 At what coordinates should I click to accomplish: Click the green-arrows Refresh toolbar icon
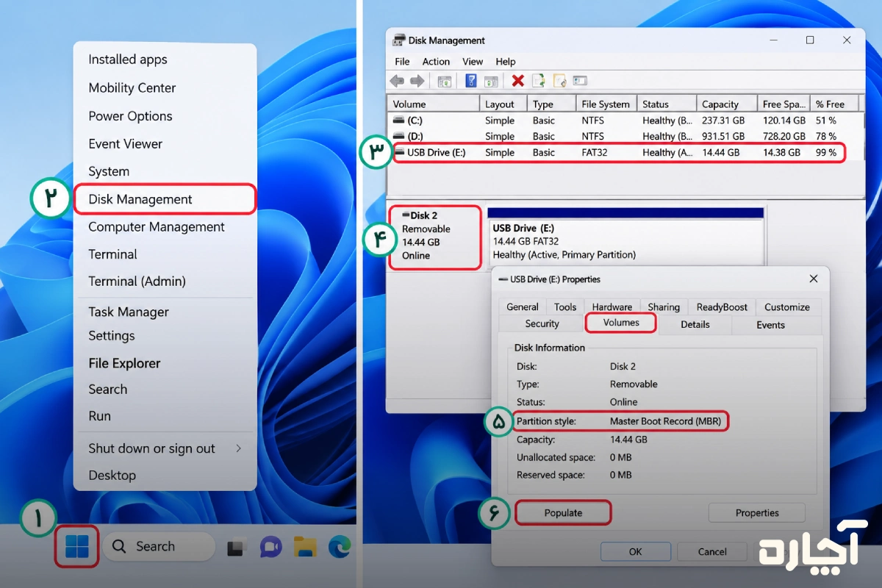[x=539, y=81]
